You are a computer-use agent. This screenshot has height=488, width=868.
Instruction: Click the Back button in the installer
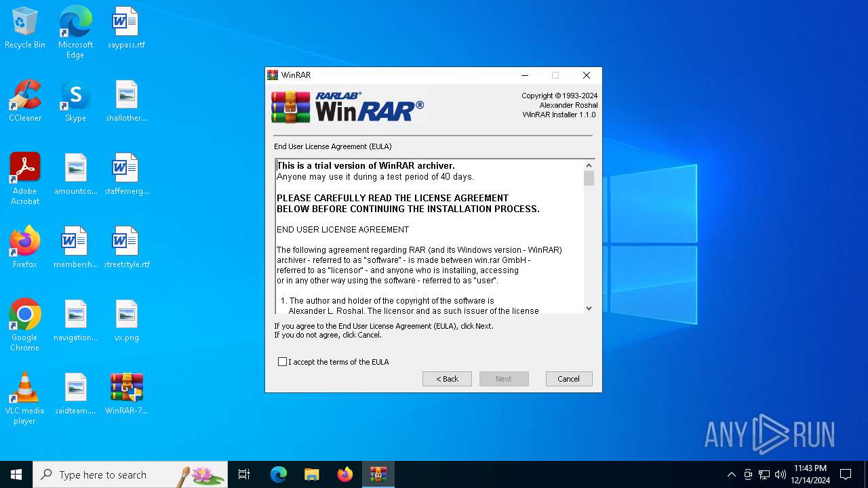pos(447,379)
